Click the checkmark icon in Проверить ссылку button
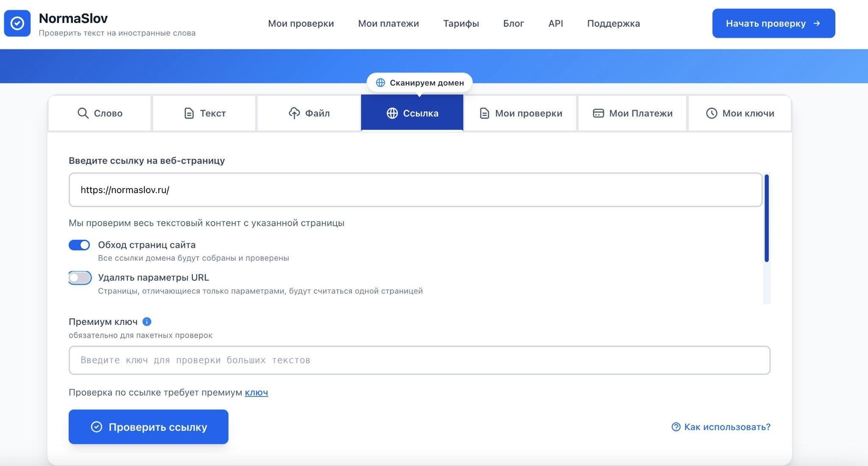 97,427
